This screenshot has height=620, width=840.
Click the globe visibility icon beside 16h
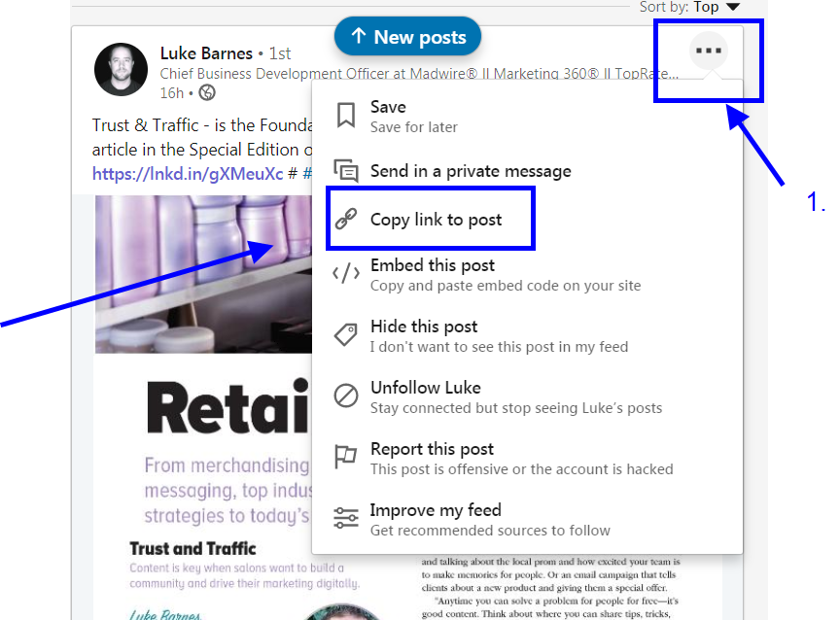tap(207, 92)
